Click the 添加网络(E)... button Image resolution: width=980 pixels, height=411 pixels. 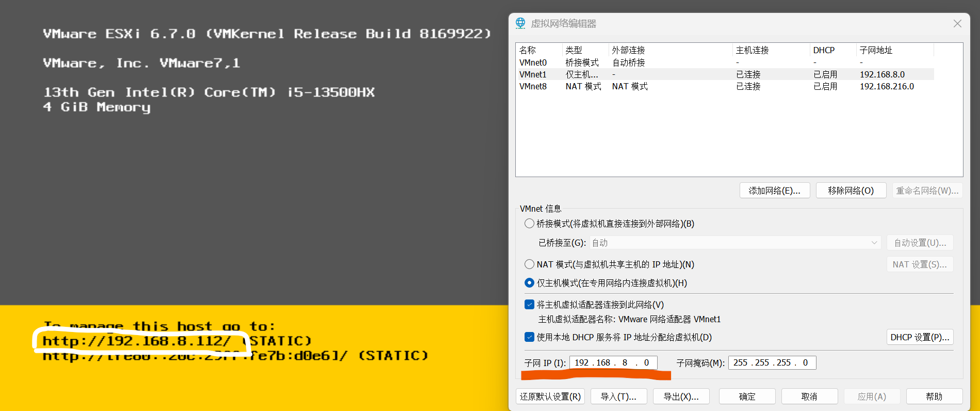[775, 191]
